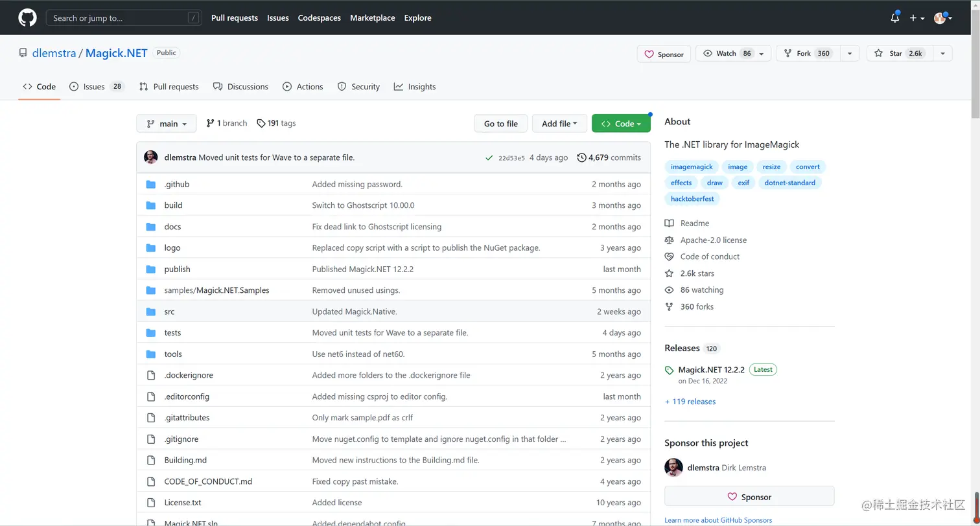The width and height of the screenshot is (980, 526).
Task: Click the green commit status checkmark
Action: [489, 157]
